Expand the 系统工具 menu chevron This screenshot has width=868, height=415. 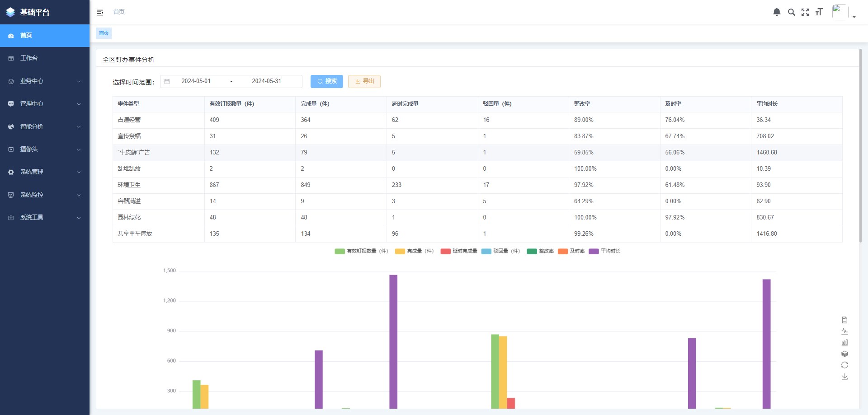79,218
